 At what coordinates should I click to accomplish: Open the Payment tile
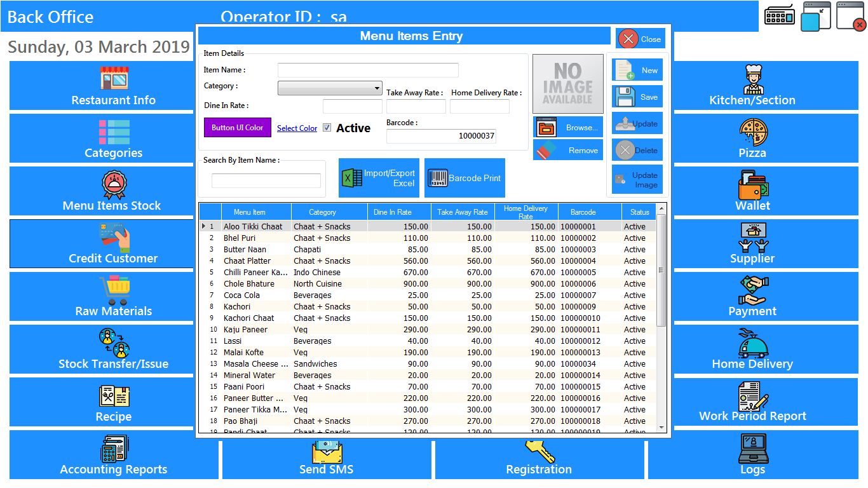point(764,297)
